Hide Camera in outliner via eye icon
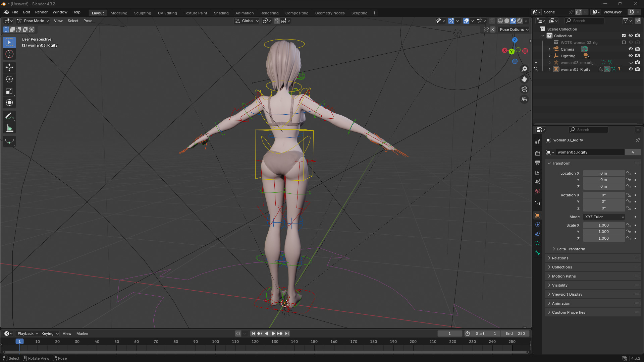 tap(631, 49)
